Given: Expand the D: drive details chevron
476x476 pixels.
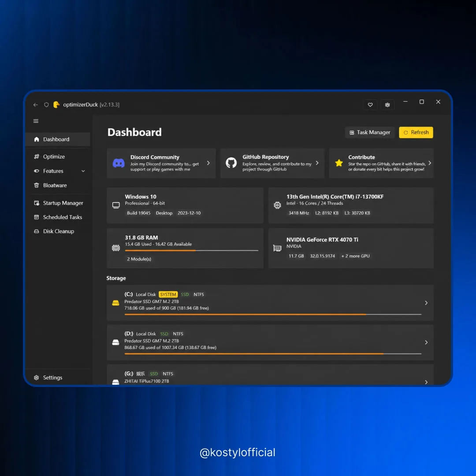Looking at the screenshot, I should (x=426, y=342).
